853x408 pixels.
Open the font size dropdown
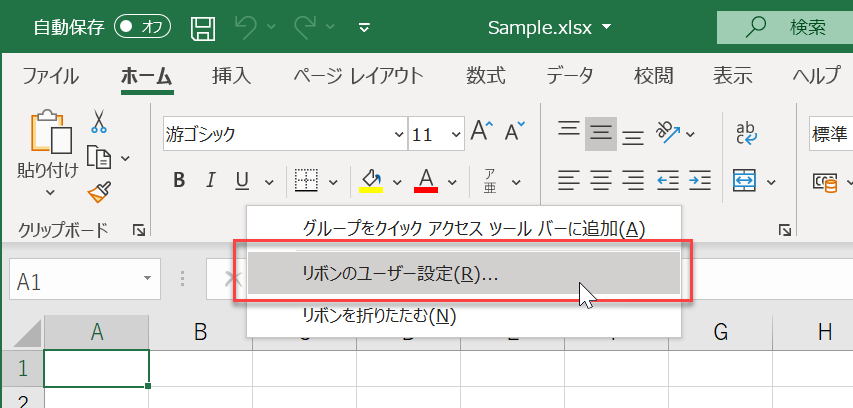pyautogui.click(x=456, y=133)
